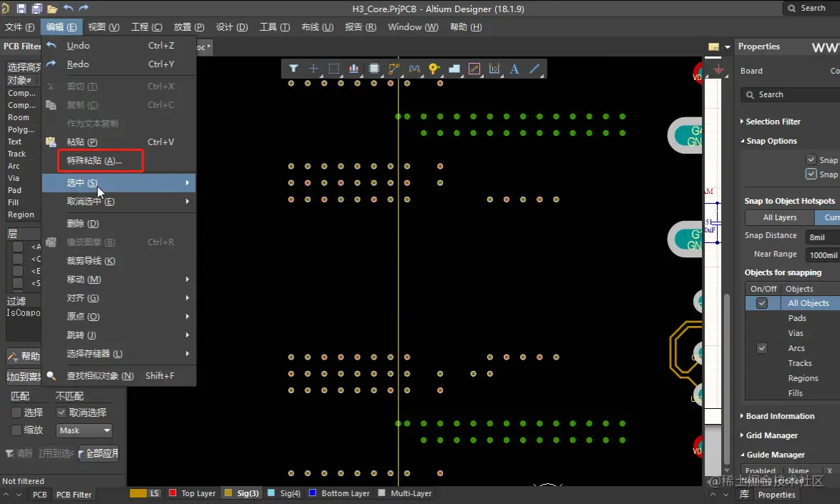Screen dimensions: 840x504
Task: Tick the <C layer checkbox in the 层 list
Action: click(x=18, y=259)
